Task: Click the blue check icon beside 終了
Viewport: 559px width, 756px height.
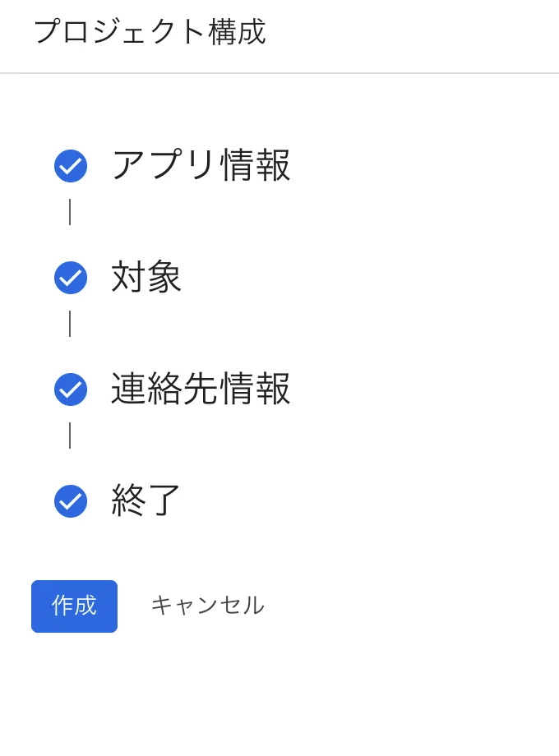Action: pos(71,501)
